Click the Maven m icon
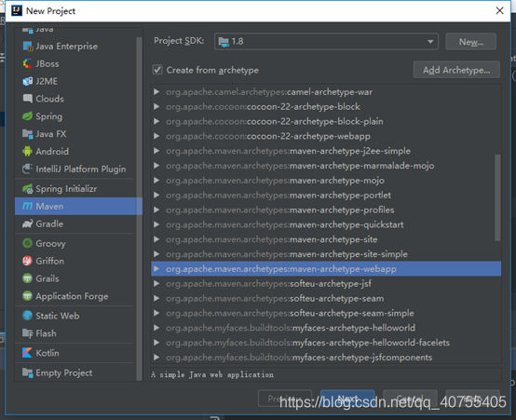This screenshot has width=516, height=420. pos(28,207)
